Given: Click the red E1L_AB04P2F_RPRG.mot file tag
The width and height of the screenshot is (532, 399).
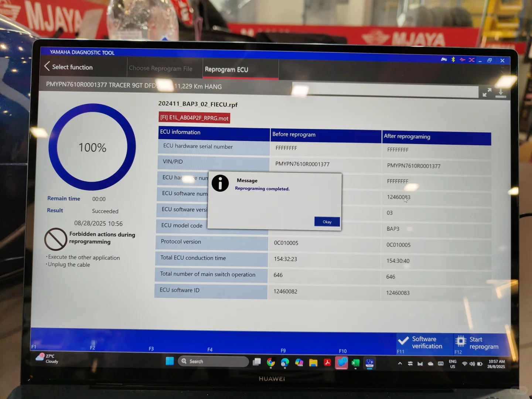Looking at the screenshot, I should (194, 118).
